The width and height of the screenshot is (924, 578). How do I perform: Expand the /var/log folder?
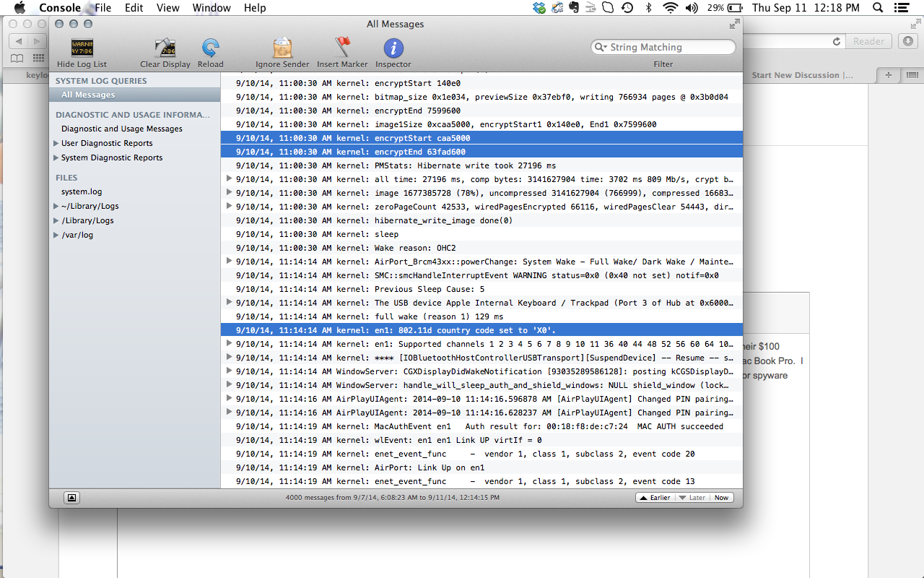(x=56, y=235)
